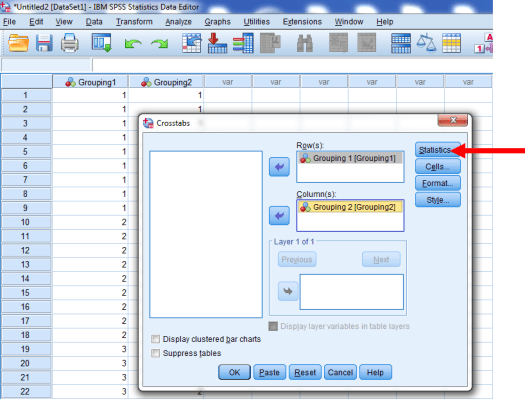This screenshot has height=399, width=525.
Task: Open the View menu
Action: pos(64,22)
